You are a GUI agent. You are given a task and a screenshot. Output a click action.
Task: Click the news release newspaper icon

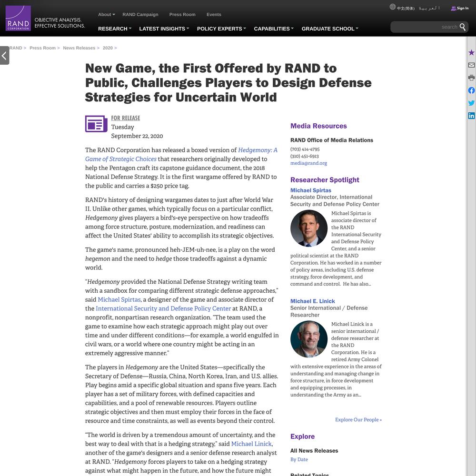point(96,124)
